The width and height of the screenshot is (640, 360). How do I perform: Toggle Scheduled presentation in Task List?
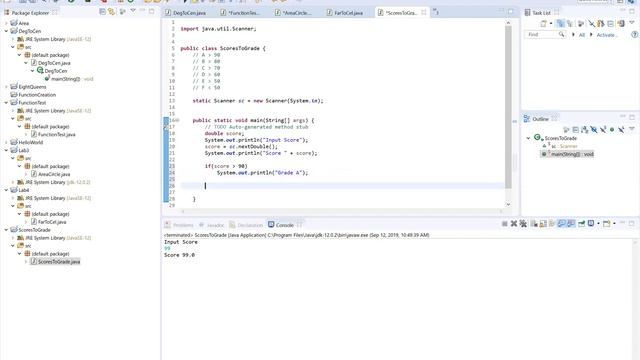tap(570, 24)
